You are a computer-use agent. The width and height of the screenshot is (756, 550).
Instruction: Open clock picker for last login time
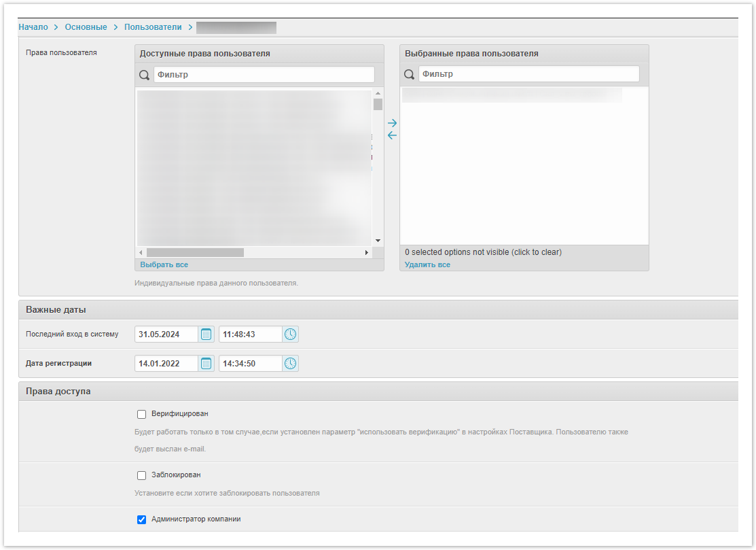pyautogui.click(x=290, y=334)
